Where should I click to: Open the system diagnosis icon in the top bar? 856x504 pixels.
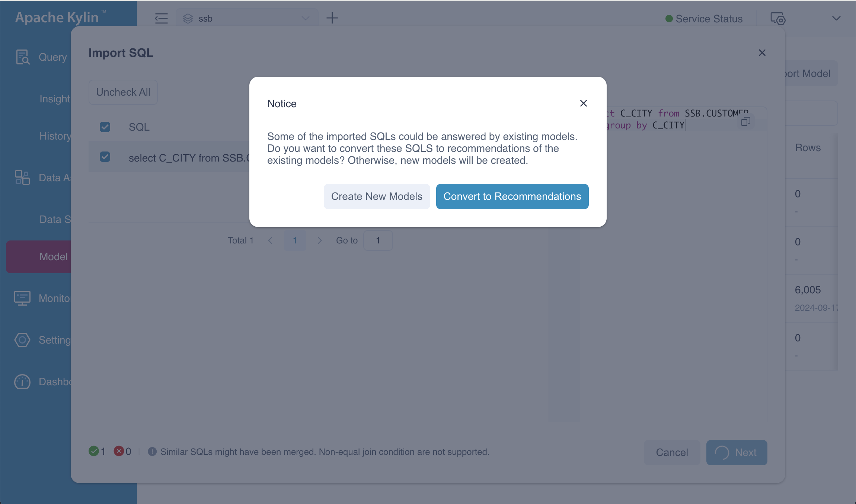pyautogui.click(x=778, y=18)
